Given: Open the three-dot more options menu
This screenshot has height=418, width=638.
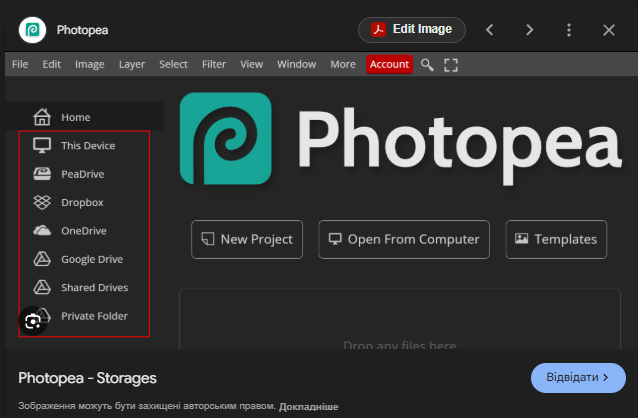Looking at the screenshot, I should pyautogui.click(x=569, y=30).
